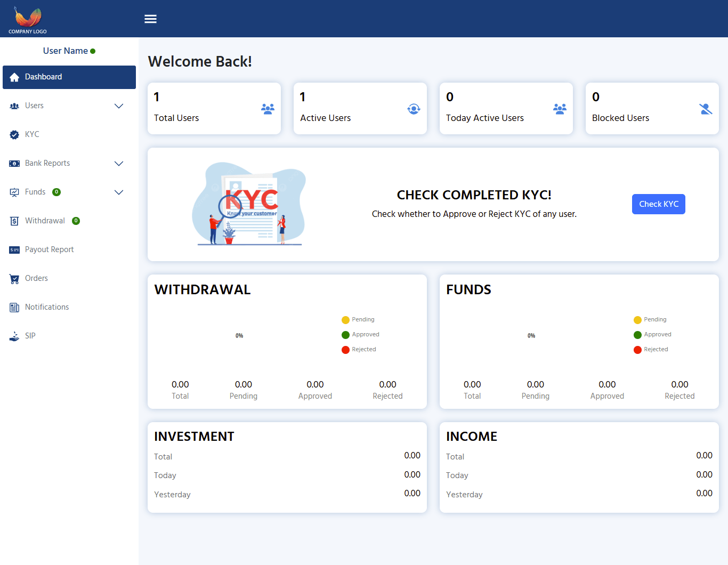Click the KYC verified badge icon
728x565 pixels.
[14, 135]
